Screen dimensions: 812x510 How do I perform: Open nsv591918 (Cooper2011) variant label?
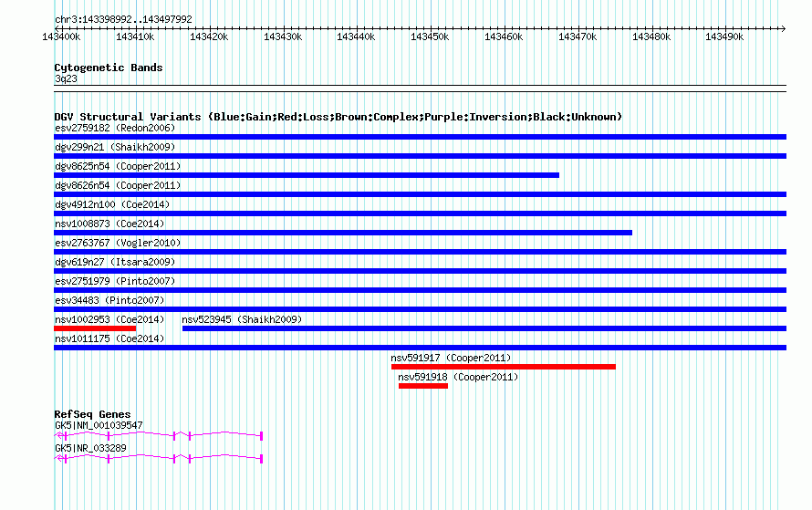click(458, 377)
